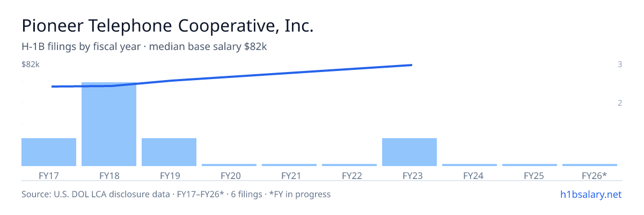This screenshot has height=215, width=644.
Task: Click the right axis value 3
Action: point(620,64)
